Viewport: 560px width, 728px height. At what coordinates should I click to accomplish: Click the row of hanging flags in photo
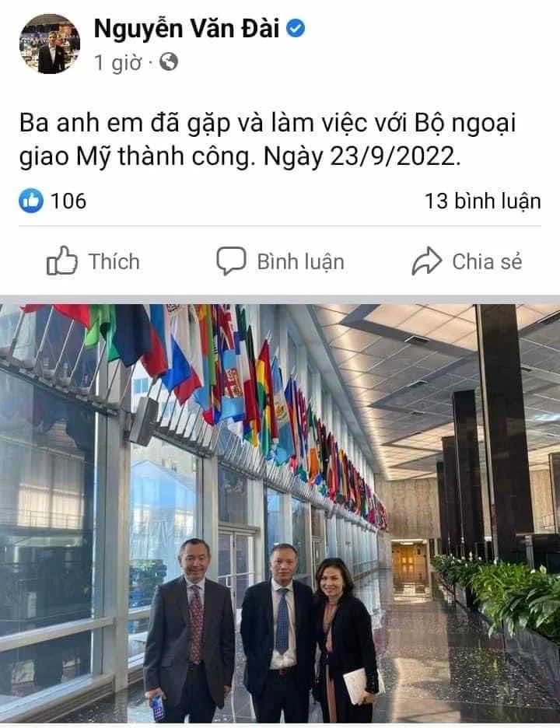(205, 394)
